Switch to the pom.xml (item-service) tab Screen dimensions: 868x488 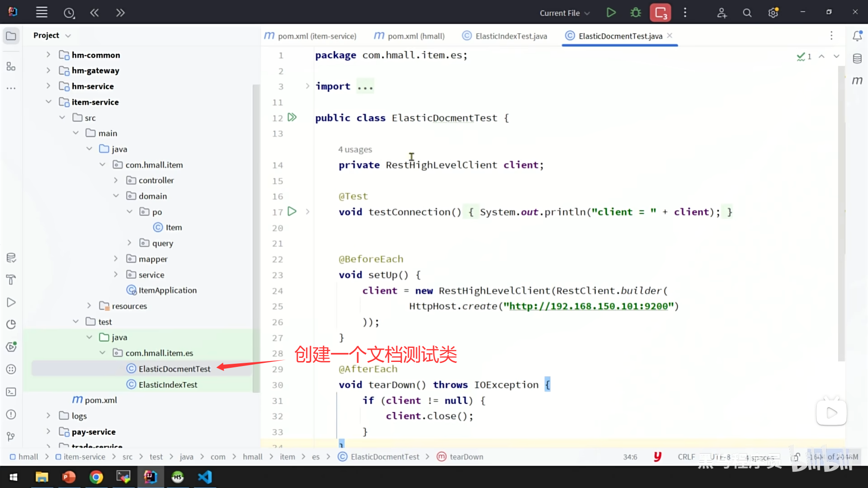point(316,36)
